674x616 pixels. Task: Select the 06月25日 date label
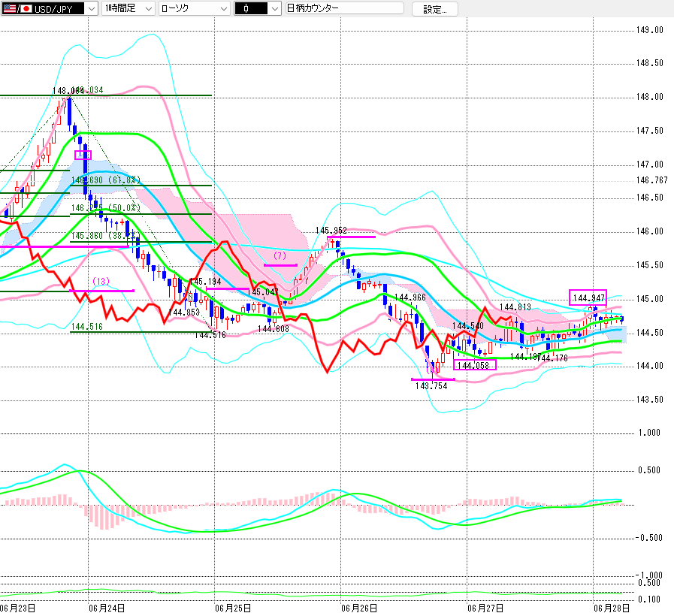tap(233, 608)
